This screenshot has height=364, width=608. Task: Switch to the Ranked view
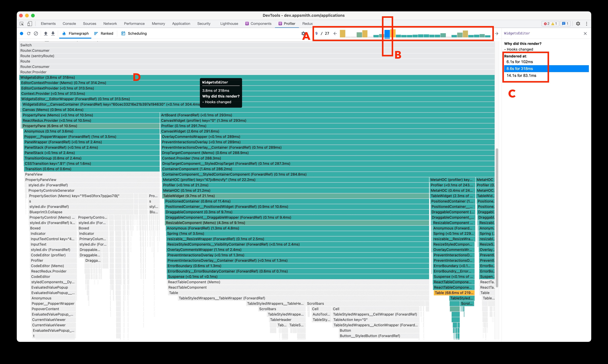coord(104,34)
